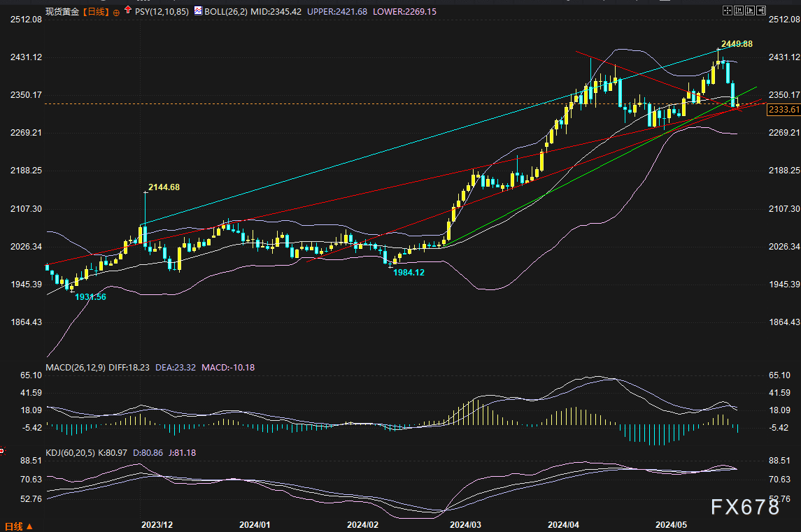
Task: Click the PSY(12,10,85) indicator label
Action: 162,11
